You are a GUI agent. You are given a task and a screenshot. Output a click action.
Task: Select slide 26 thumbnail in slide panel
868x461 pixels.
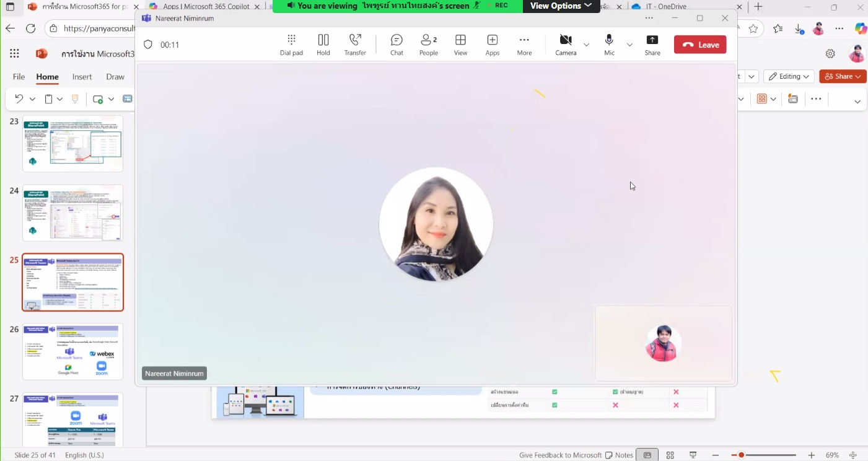(x=73, y=351)
